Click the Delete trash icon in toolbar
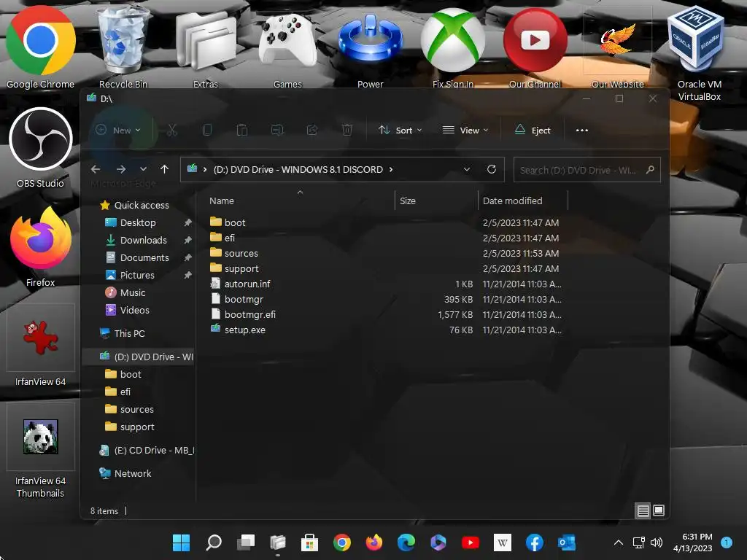Image resolution: width=747 pixels, height=560 pixels. [x=347, y=130]
